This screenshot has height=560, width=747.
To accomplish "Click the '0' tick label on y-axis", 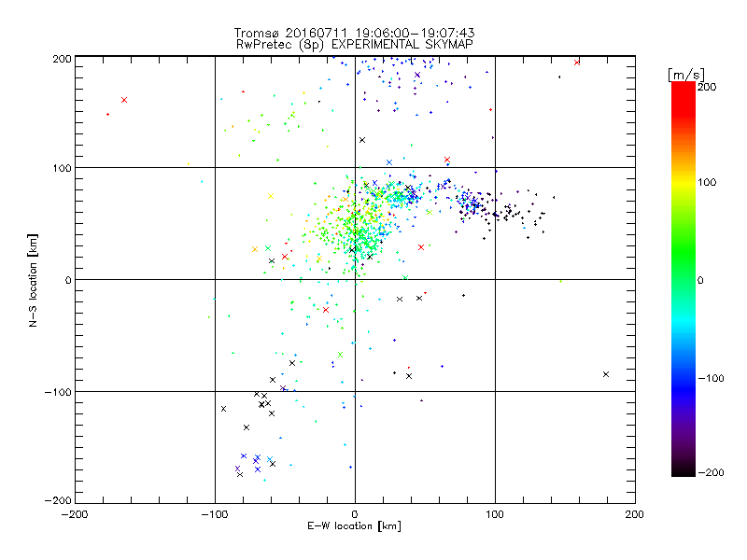I will 68,280.
